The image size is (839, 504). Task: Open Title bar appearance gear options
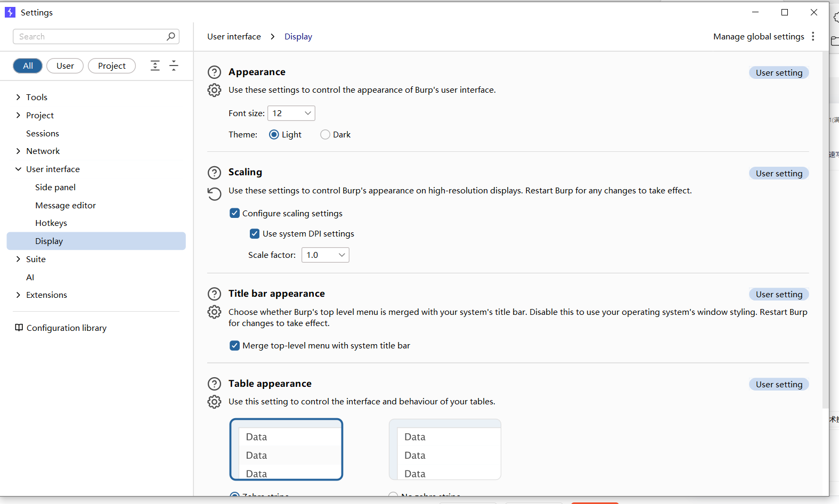[214, 312]
